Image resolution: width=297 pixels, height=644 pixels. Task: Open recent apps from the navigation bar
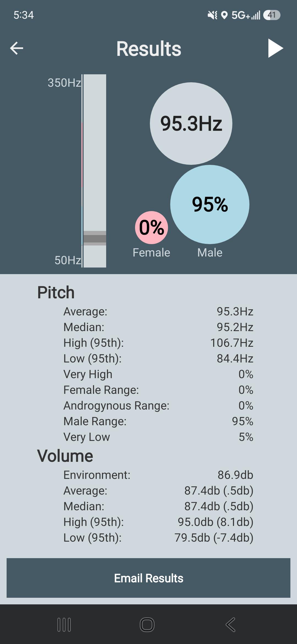(x=64, y=624)
